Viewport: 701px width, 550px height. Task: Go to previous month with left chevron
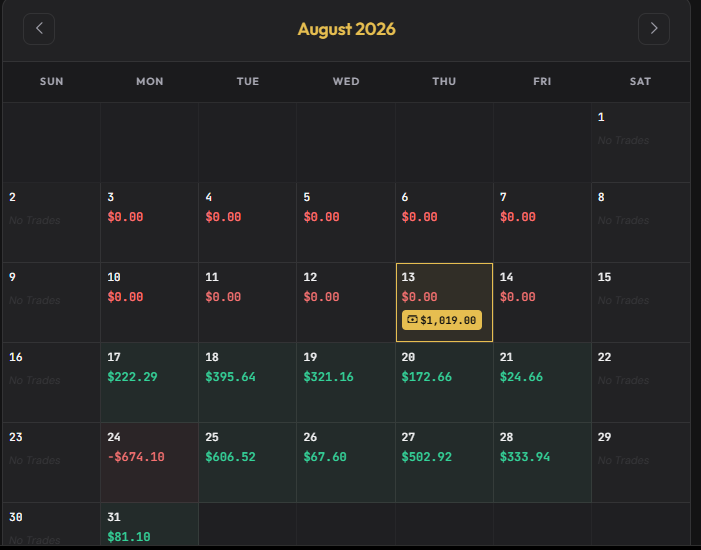[39, 29]
